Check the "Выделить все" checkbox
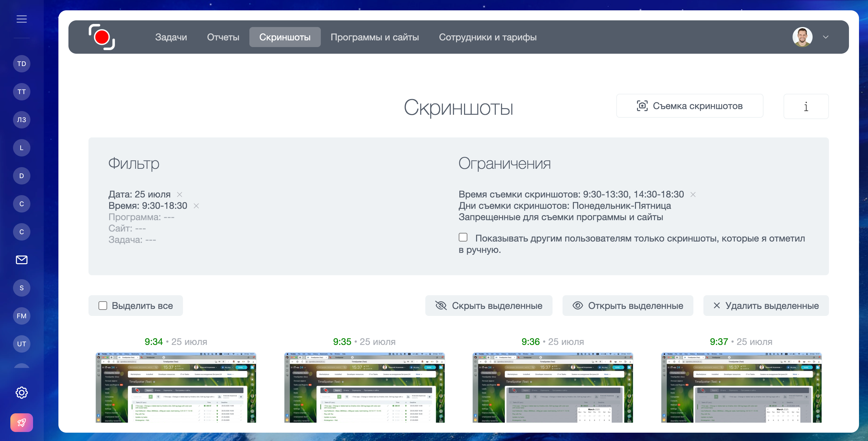Image resolution: width=868 pixels, height=441 pixels. 103,306
